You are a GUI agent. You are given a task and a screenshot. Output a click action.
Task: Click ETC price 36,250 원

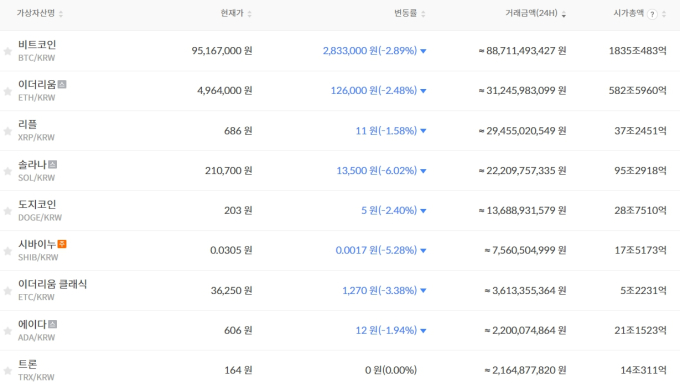pyautogui.click(x=232, y=290)
